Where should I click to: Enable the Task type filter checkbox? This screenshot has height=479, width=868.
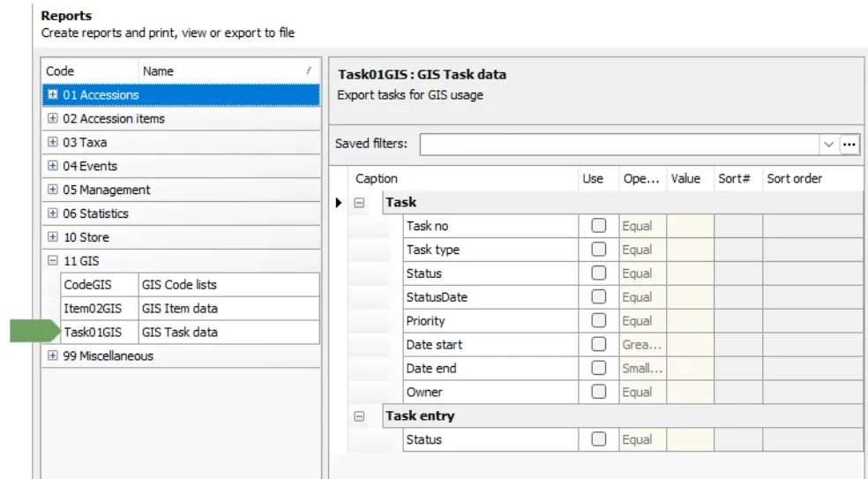pyautogui.click(x=598, y=249)
